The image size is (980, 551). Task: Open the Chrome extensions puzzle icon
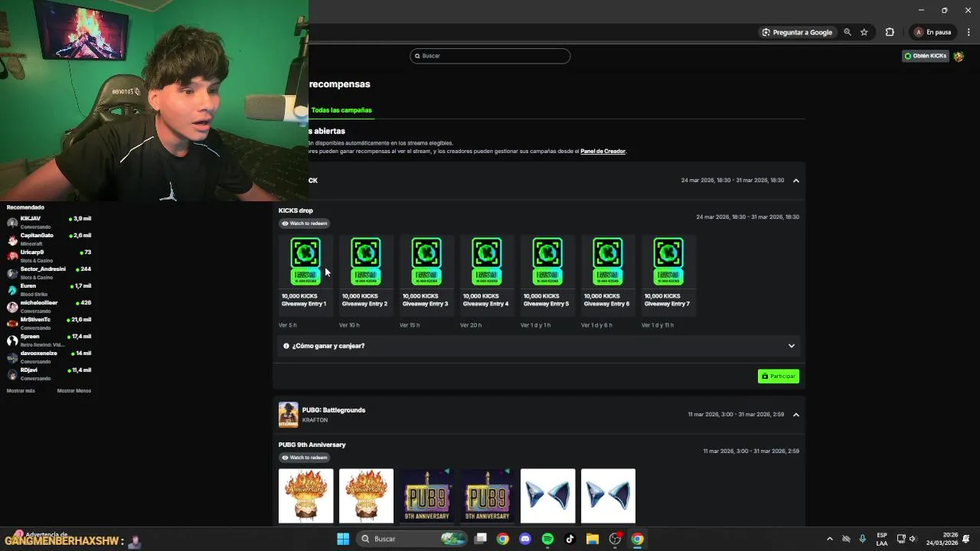(x=890, y=32)
